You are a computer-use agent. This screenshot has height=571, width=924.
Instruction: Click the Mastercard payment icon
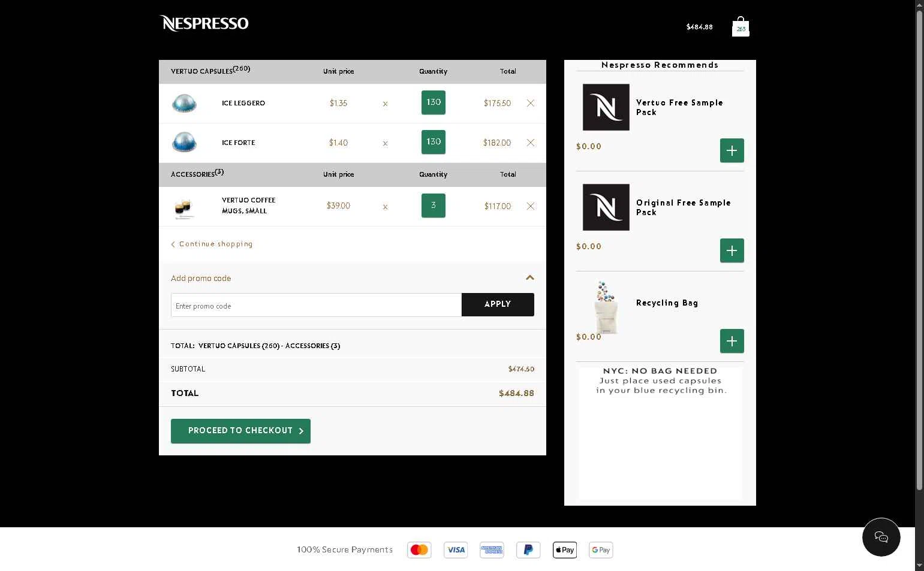coord(419,550)
